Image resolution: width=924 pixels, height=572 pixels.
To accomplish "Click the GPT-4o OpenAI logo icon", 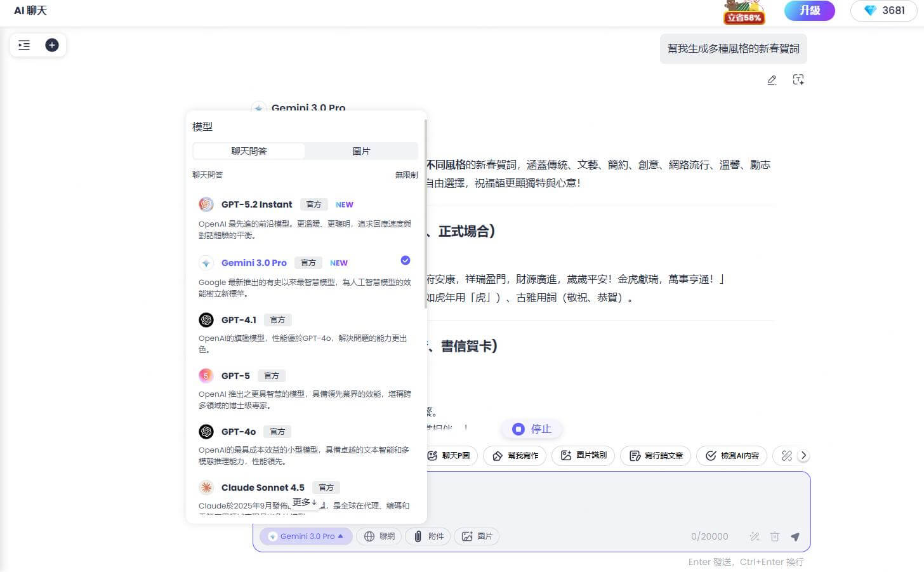I will [206, 432].
